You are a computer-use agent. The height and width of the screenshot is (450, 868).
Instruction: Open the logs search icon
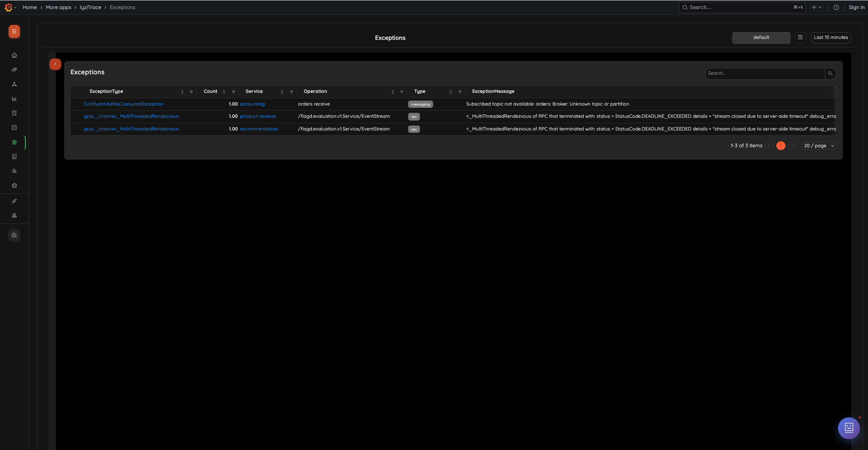(14, 113)
